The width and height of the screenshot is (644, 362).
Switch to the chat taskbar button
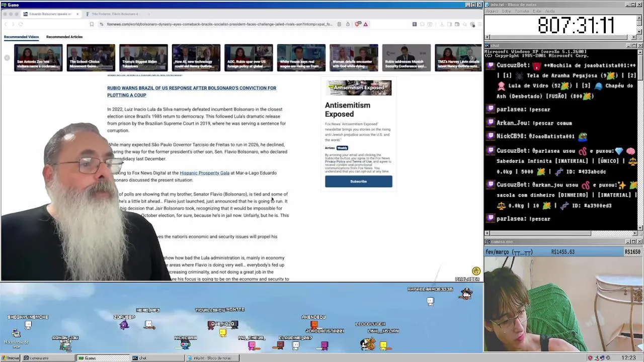[157, 358]
